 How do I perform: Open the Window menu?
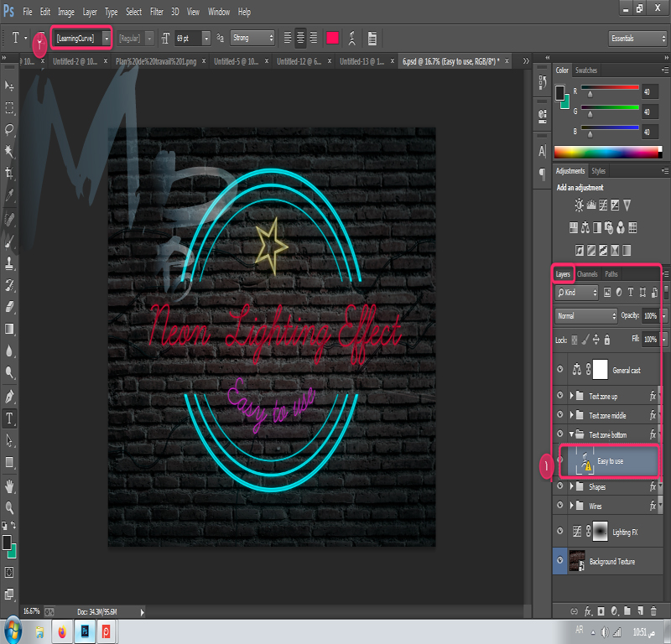coord(219,12)
